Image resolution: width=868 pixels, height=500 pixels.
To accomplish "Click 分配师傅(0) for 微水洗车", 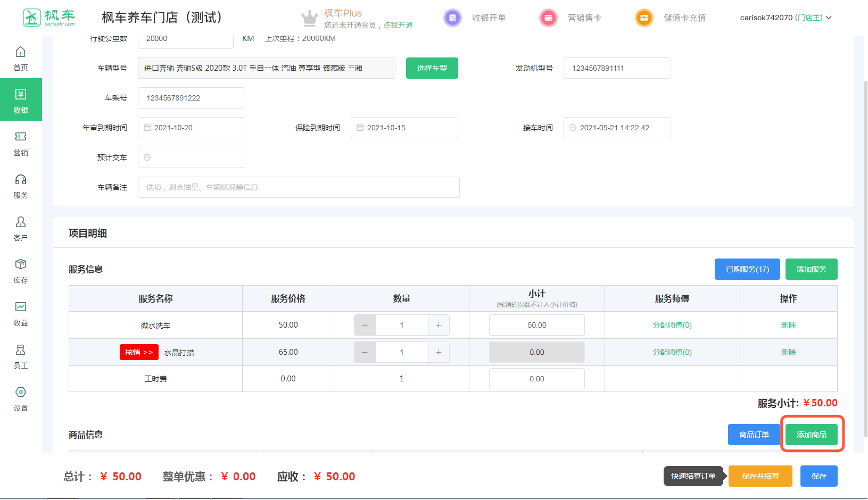I will (x=672, y=325).
